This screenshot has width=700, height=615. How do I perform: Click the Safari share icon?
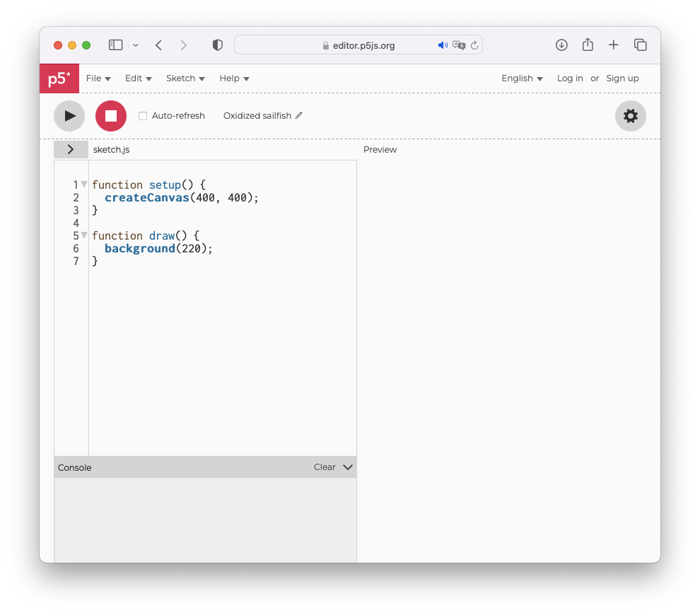(x=588, y=45)
